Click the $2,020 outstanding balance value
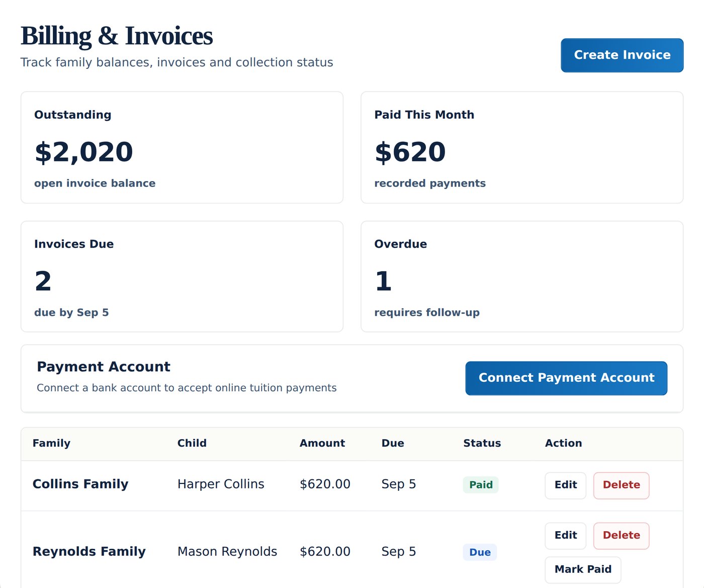 (x=83, y=152)
